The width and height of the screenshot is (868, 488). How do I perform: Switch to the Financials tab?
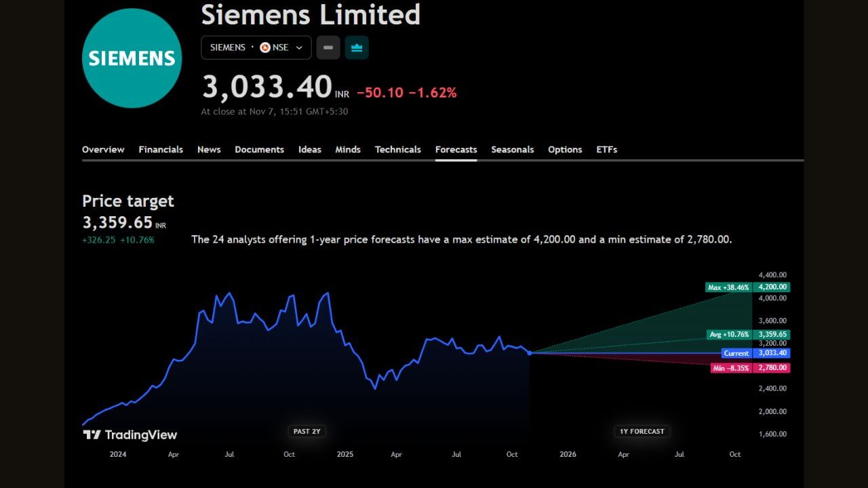[x=161, y=149]
